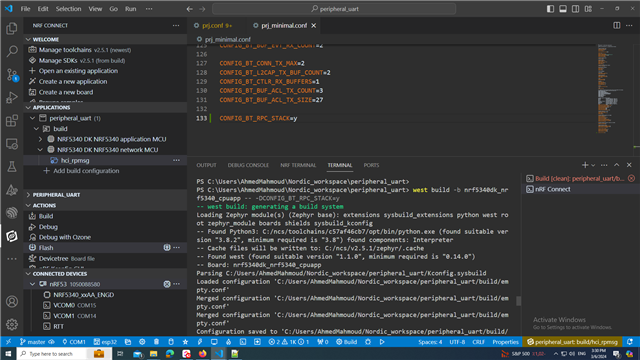Click Add build configuration
Viewport: 640px width, 360px height.
(86, 171)
